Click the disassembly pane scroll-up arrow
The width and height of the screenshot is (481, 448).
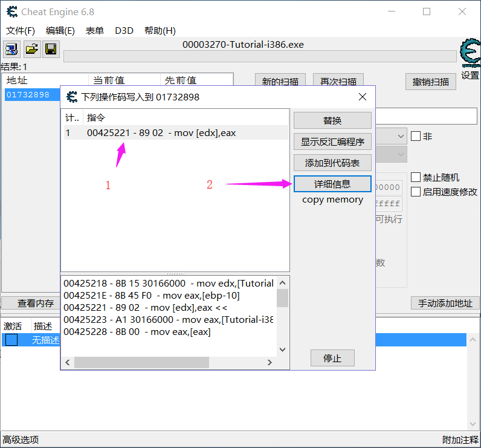(283, 282)
